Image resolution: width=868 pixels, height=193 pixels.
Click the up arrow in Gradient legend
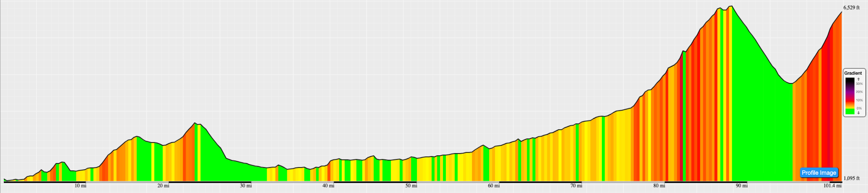859,79
